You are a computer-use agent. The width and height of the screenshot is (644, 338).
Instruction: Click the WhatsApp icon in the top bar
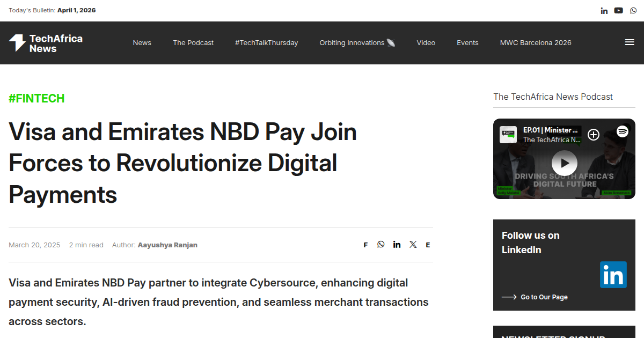point(633,10)
